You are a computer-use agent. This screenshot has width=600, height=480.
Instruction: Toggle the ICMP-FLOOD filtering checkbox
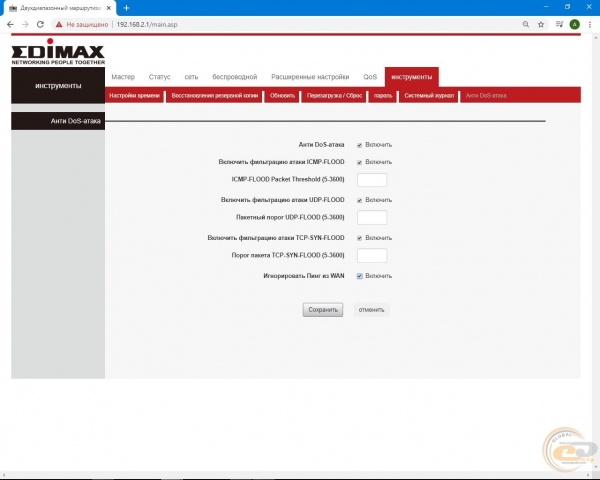359,162
